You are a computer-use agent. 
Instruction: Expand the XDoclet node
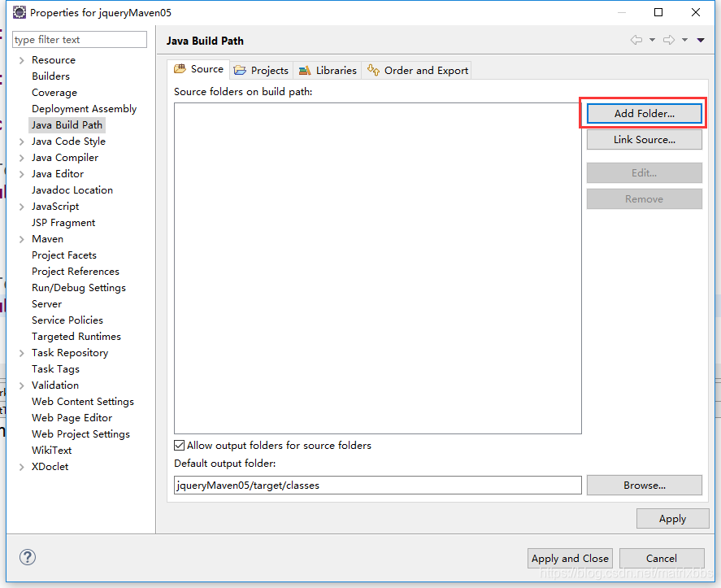pos(22,467)
